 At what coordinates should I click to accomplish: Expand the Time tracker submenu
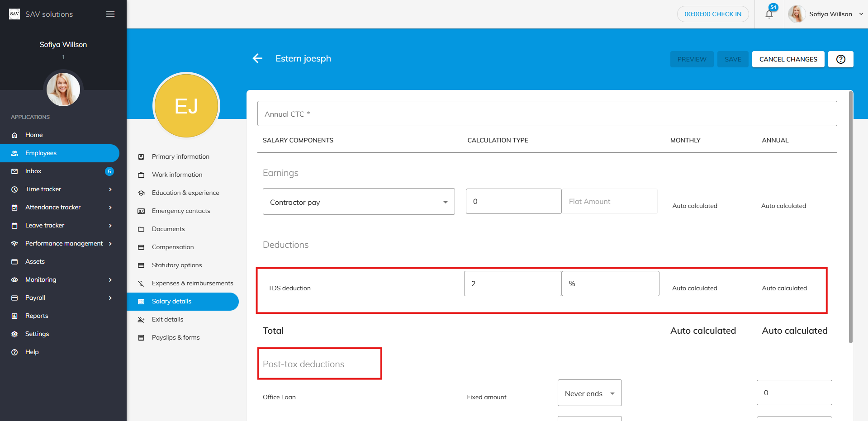110,189
